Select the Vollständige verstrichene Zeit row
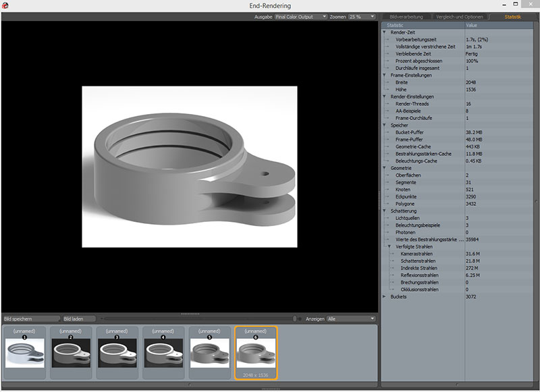Image resolution: width=540 pixels, height=392 pixels. tap(458, 47)
